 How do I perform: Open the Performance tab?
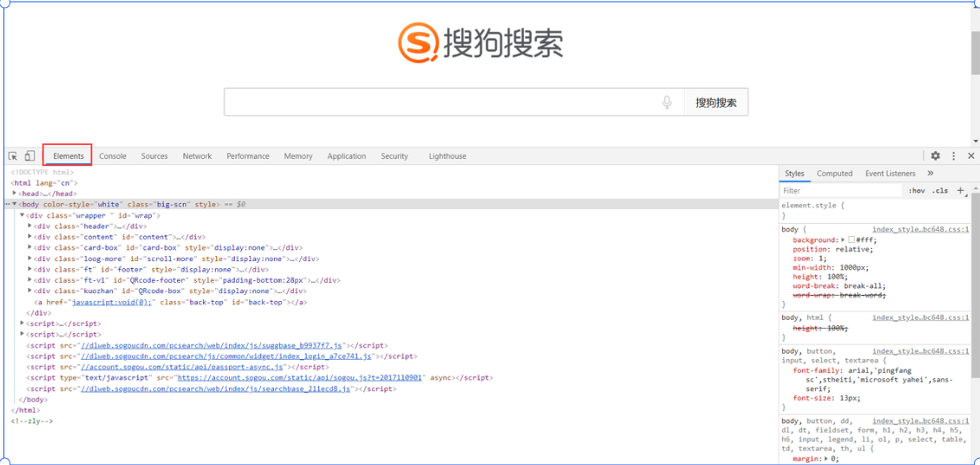[248, 156]
